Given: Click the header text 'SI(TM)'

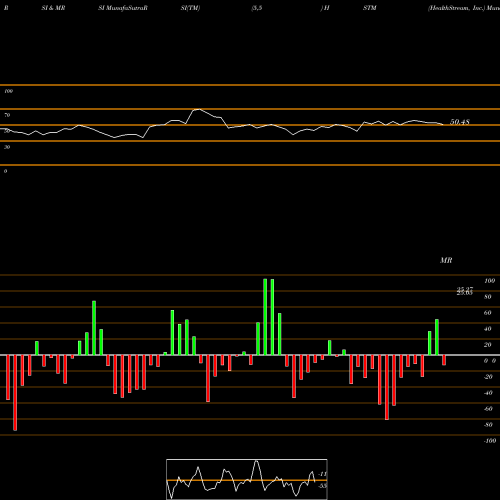Looking at the screenshot, I should [x=190, y=8].
